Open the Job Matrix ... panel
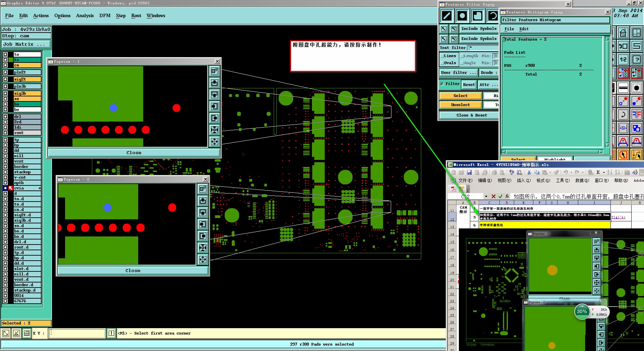This screenshot has width=644, height=351. pyautogui.click(x=26, y=44)
